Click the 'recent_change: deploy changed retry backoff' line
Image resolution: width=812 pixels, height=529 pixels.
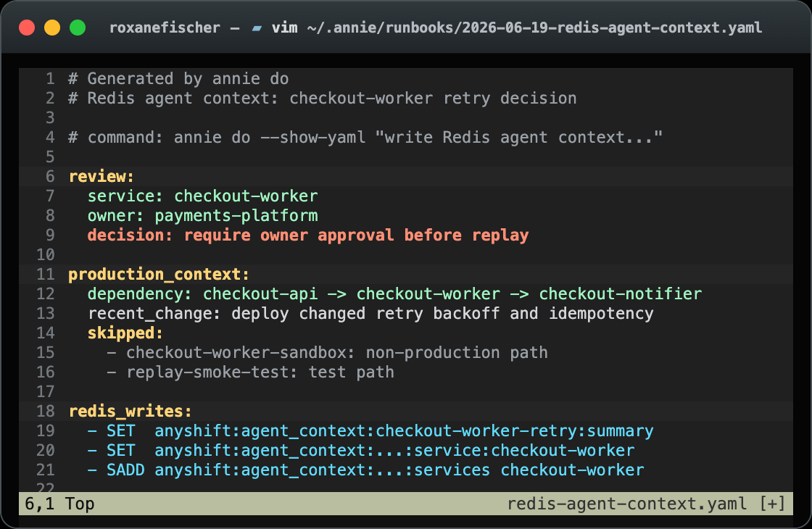click(x=370, y=314)
